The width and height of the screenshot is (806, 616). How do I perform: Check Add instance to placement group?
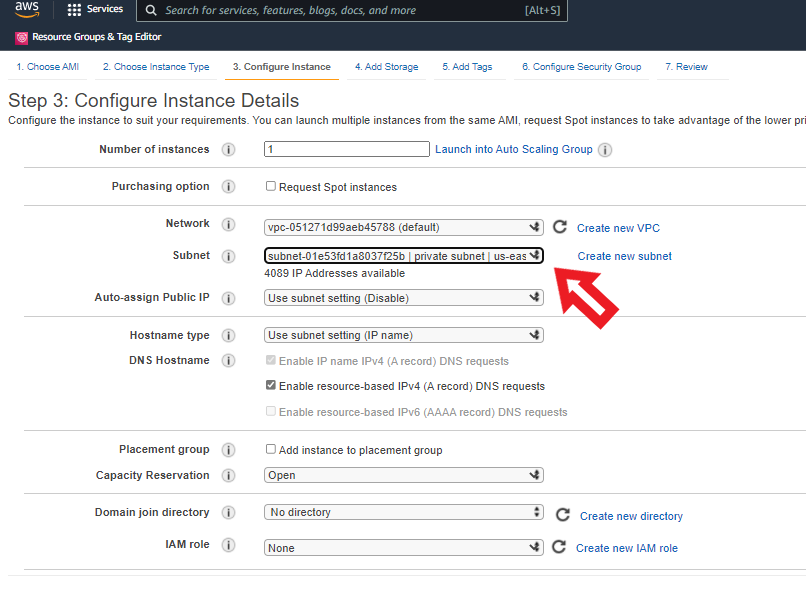(x=271, y=450)
